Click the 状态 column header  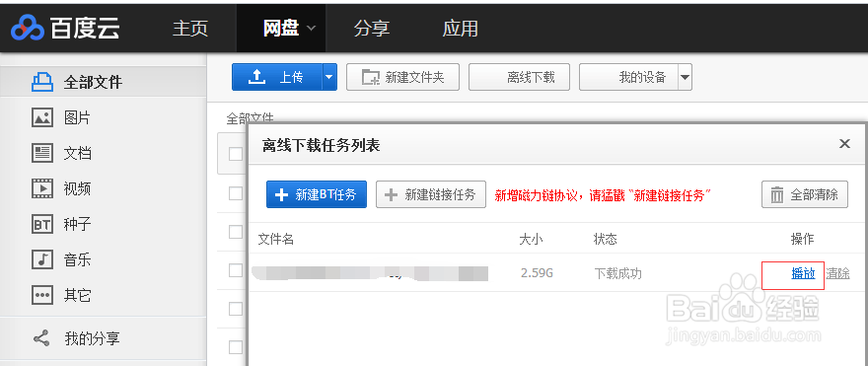pos(605,239)
